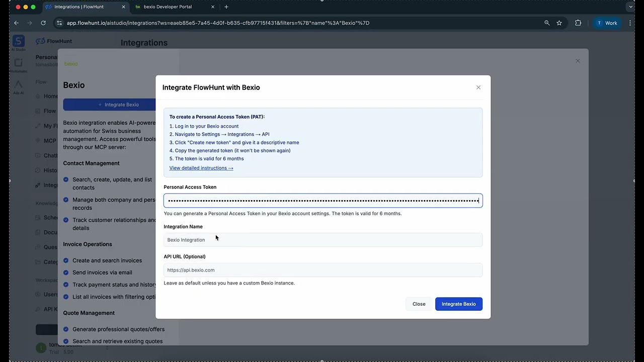Close the bexio Developer Portal tab
The height and width of the screenshot is (362, 644).
[x=213, y=7]
